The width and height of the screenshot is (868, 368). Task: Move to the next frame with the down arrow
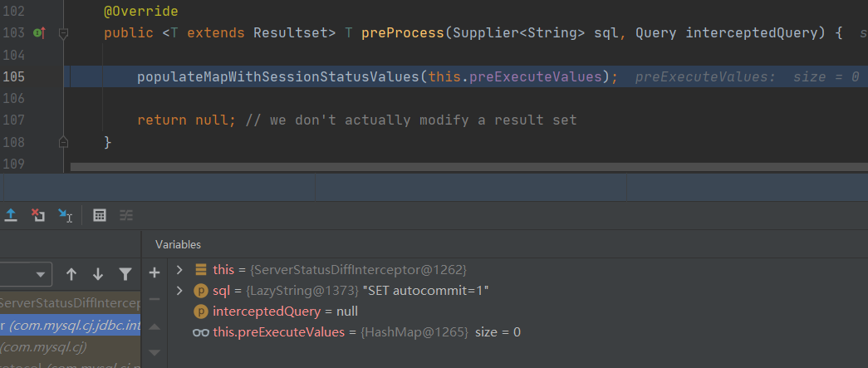tap(98, 274)
